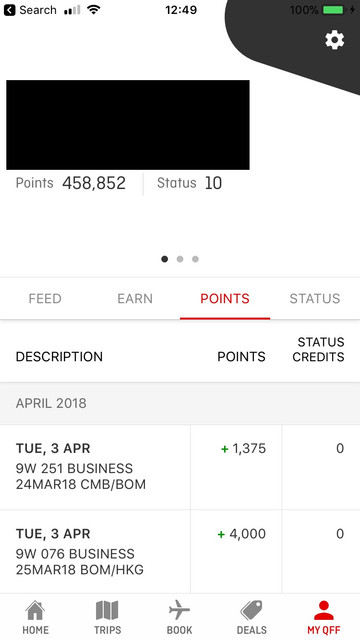Jump to the second card page dot
The height and width of the screenshot is (640, 360).
pos(180,259)
